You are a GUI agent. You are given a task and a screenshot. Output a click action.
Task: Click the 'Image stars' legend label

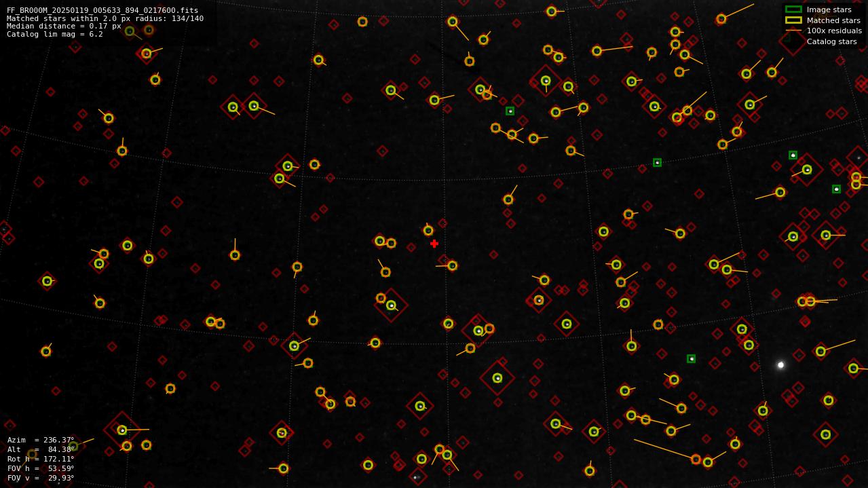point(829,10)
